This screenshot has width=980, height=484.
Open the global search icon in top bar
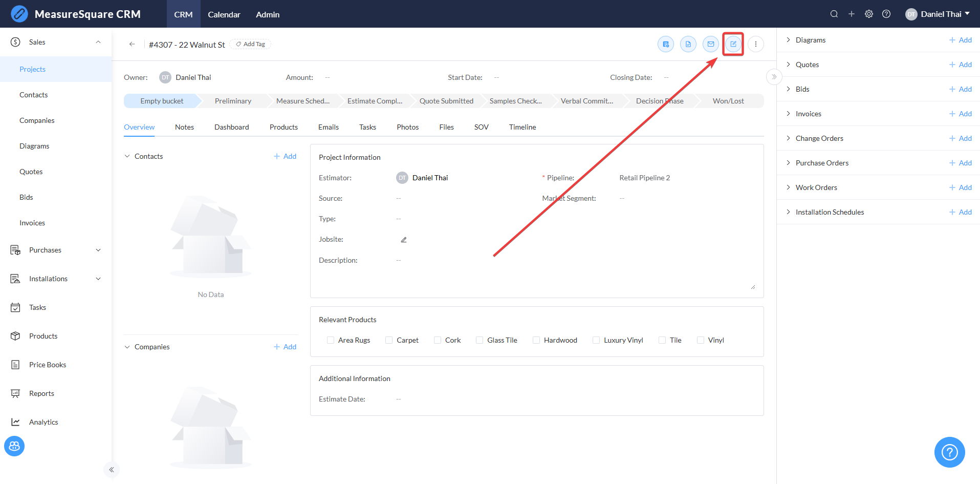(x=834, y=14)
